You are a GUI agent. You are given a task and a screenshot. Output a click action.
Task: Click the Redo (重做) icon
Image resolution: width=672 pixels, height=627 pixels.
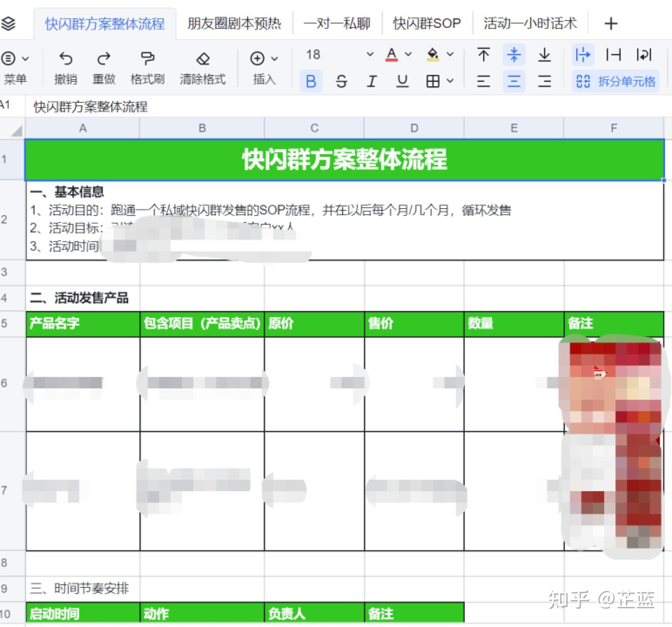[x=104, y=58]
